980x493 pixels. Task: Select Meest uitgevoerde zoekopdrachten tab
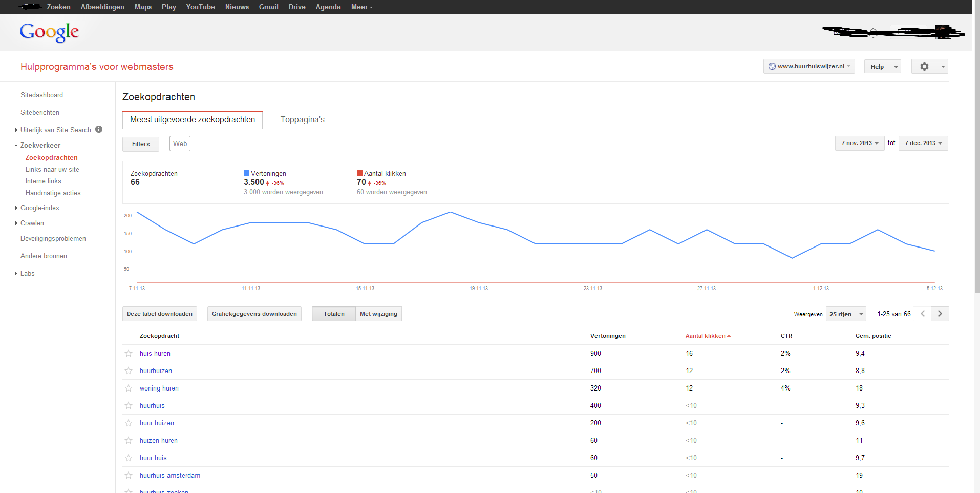pos(193,120)
